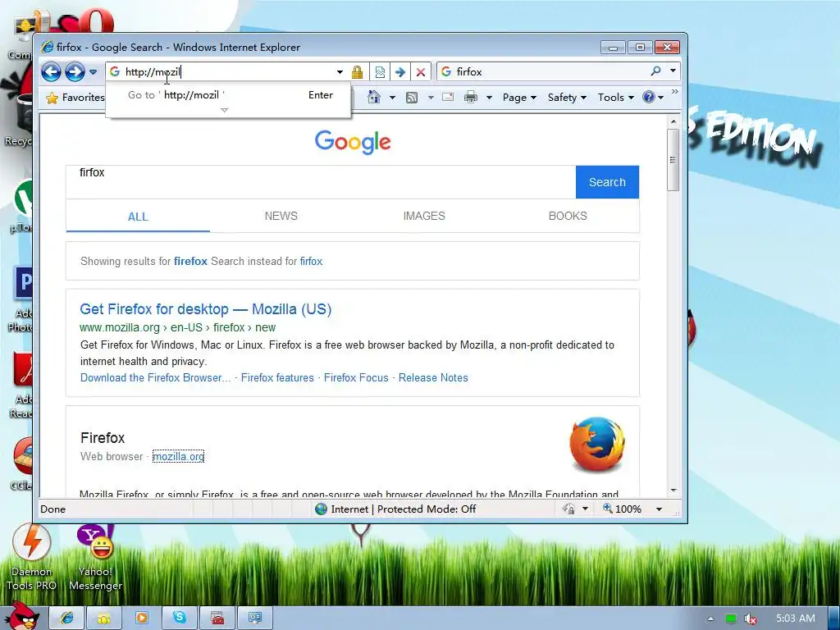Click the Yahoo! Messenger desktop icon
The image size is (840, 630).
coord(95,557)
